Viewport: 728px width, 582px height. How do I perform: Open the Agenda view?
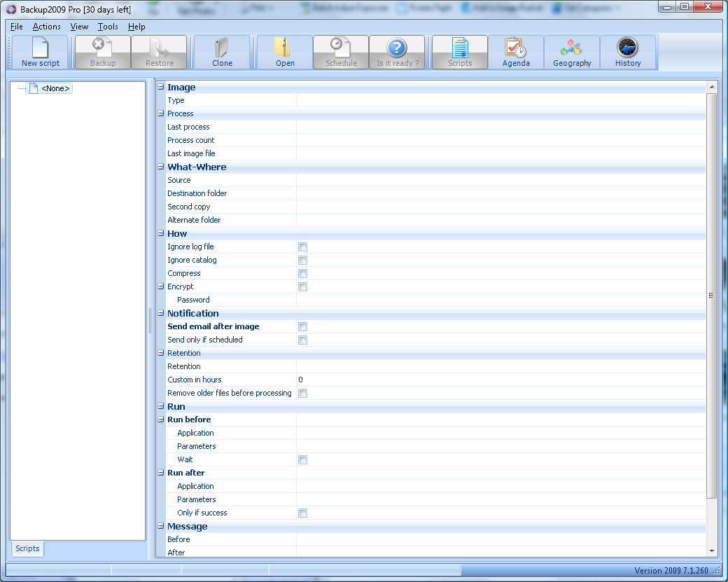pyautogui.click(x=516, y=53)
